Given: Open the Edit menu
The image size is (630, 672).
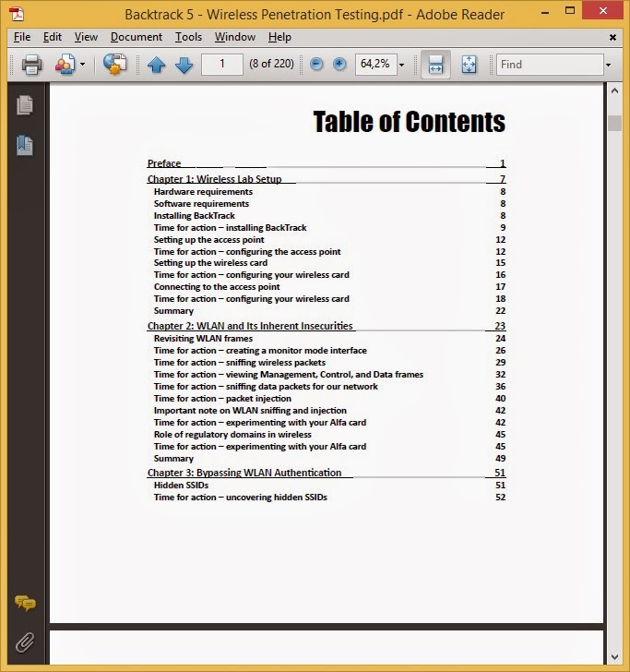Looking at the screenshot, I should pos(53,37).
